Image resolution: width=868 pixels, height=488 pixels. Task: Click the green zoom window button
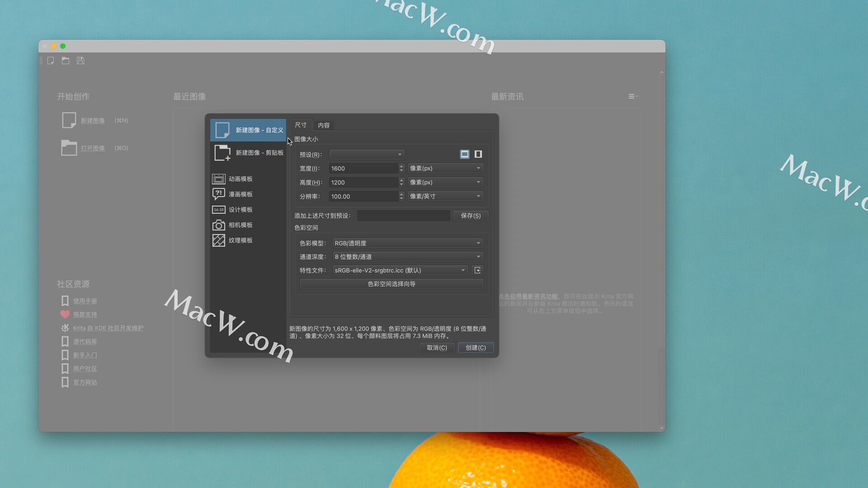tap(63, 46)
